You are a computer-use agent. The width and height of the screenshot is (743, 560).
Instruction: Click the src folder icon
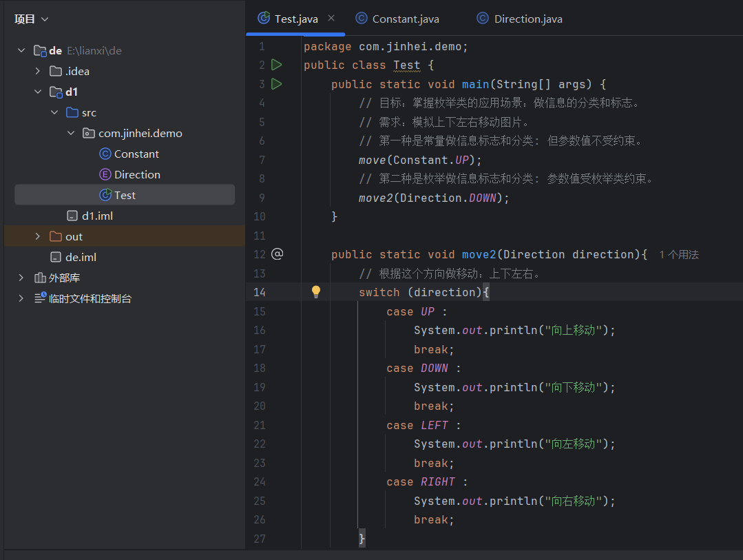coord(72,112)
